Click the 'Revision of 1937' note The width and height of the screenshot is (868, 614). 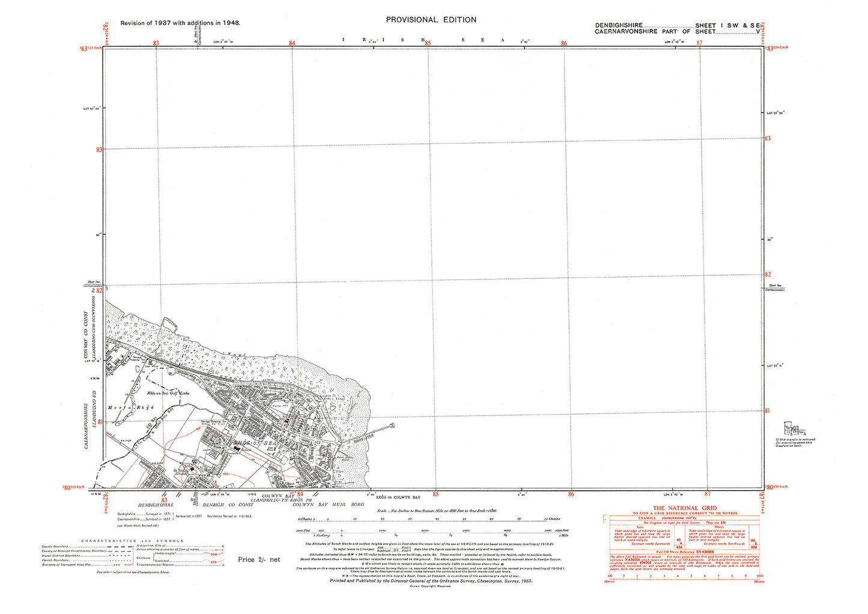[x=180, y=23]
